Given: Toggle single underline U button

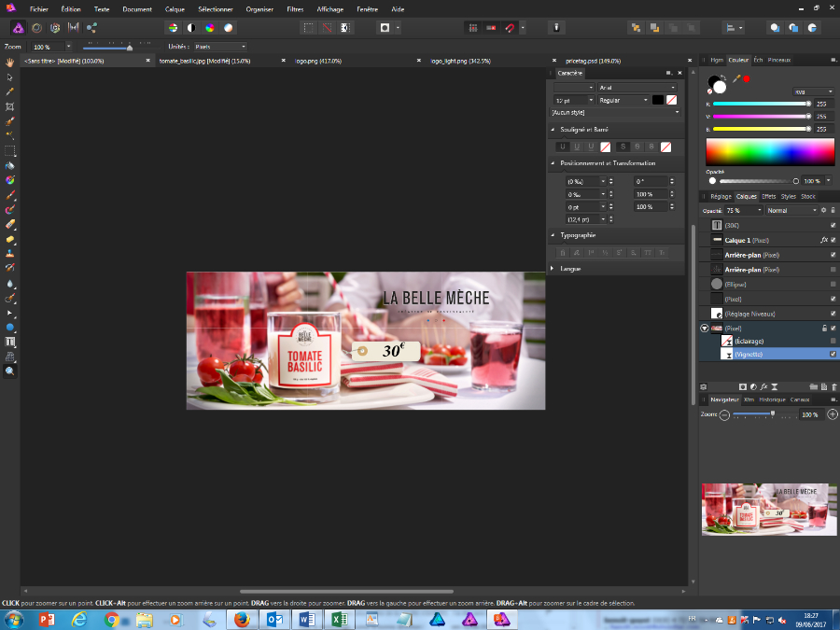Looking at the screenshot, I should click(x=563, y=147).
